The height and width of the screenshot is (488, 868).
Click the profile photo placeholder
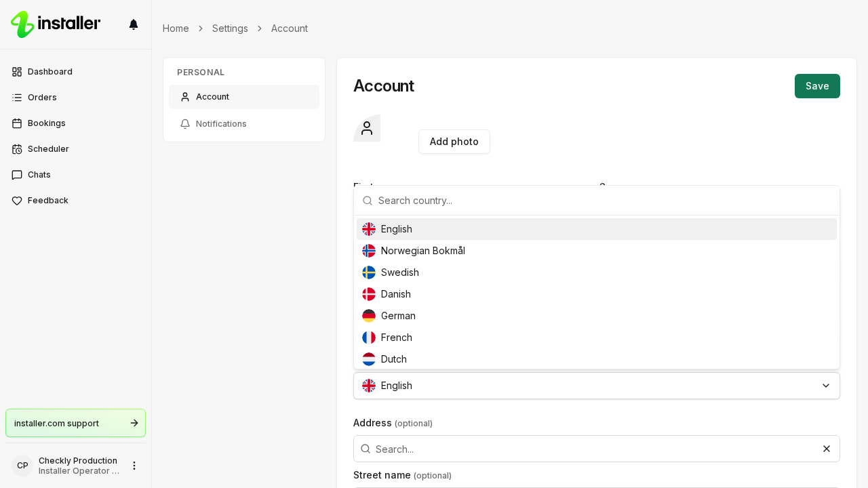(367, 128)
